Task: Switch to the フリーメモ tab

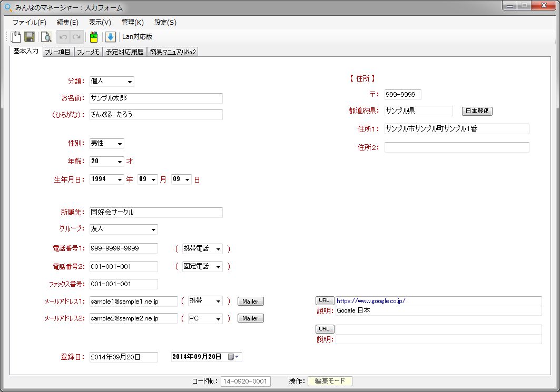Action: pyautogui.click(x=88, y=52)
